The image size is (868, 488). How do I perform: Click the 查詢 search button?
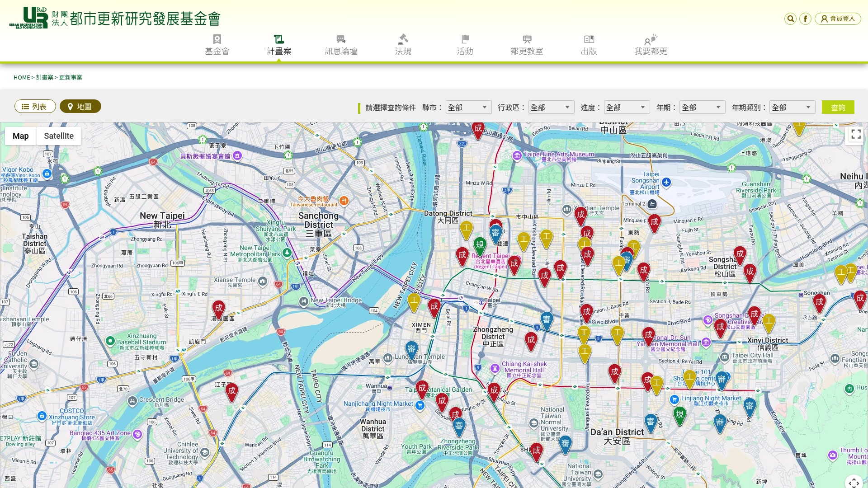(x=838, y=107)
